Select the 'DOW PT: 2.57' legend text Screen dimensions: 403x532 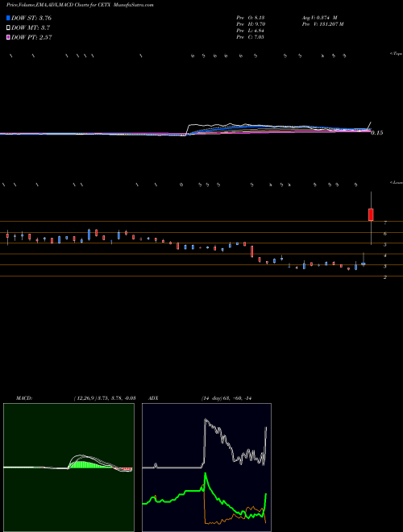pyautogui.click(x=31, y=37)
